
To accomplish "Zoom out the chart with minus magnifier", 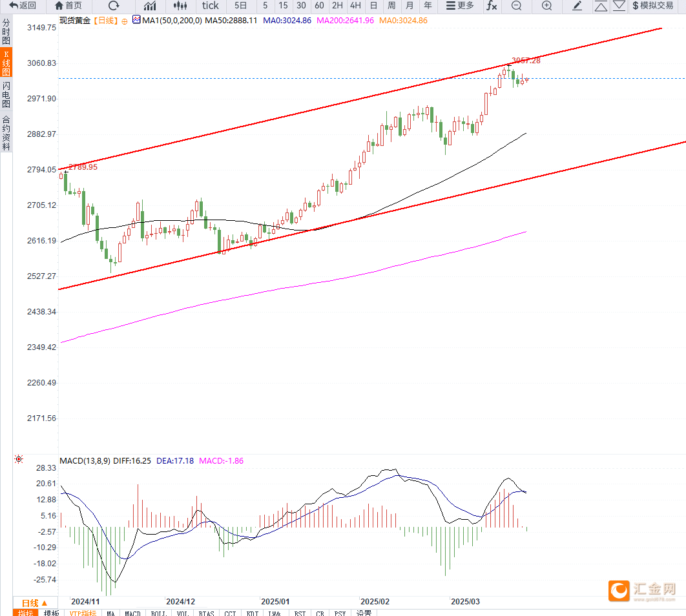I will (x=516, y=6).
